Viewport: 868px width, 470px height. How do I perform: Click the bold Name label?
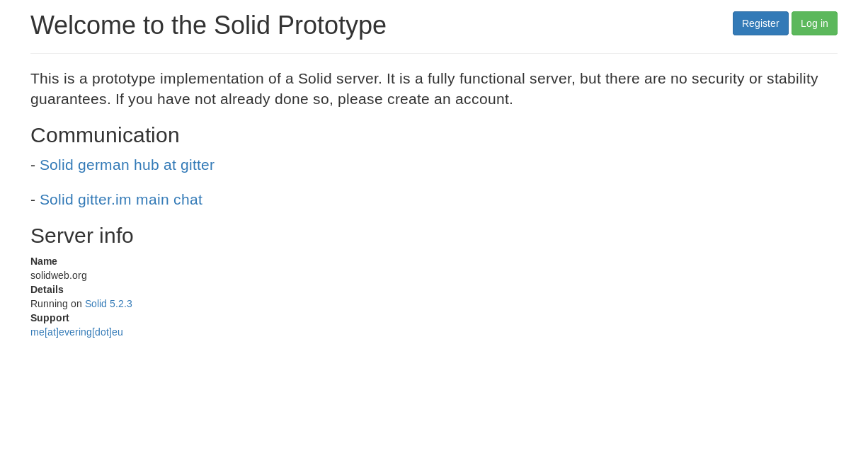click(x=44, y=261)
